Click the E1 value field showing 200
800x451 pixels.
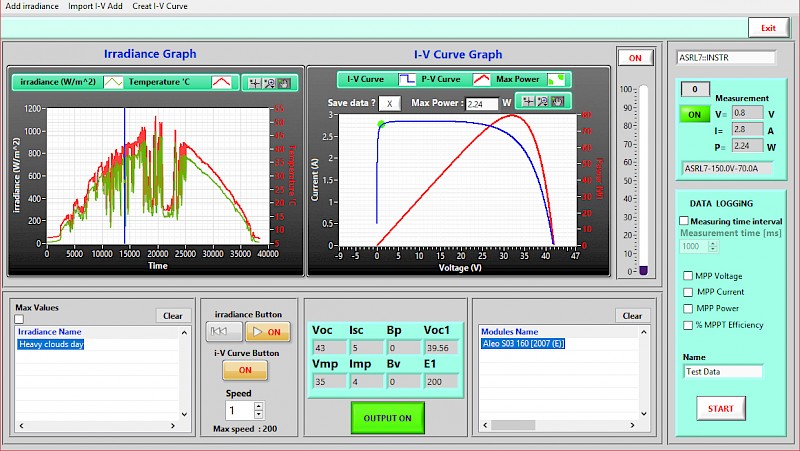tap(441, 382)
